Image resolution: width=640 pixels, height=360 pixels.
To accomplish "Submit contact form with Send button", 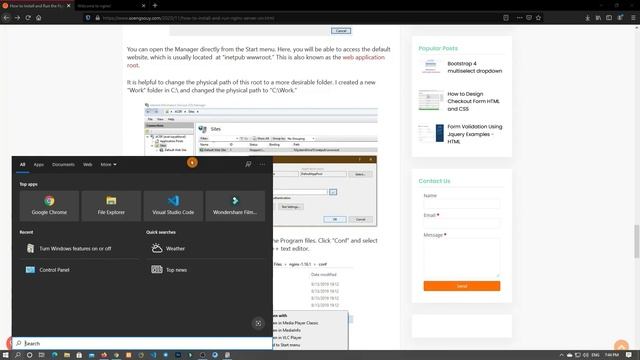I will pos(461,286).
